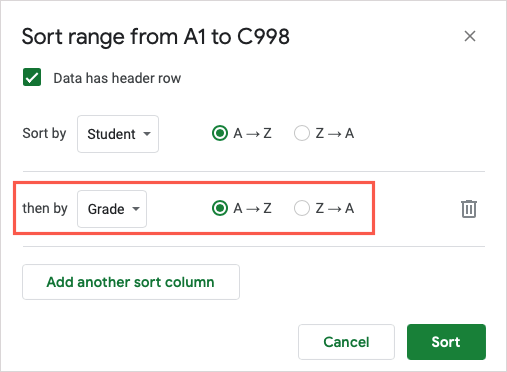Select A→Z radio for Student sort

pos(220,133)
